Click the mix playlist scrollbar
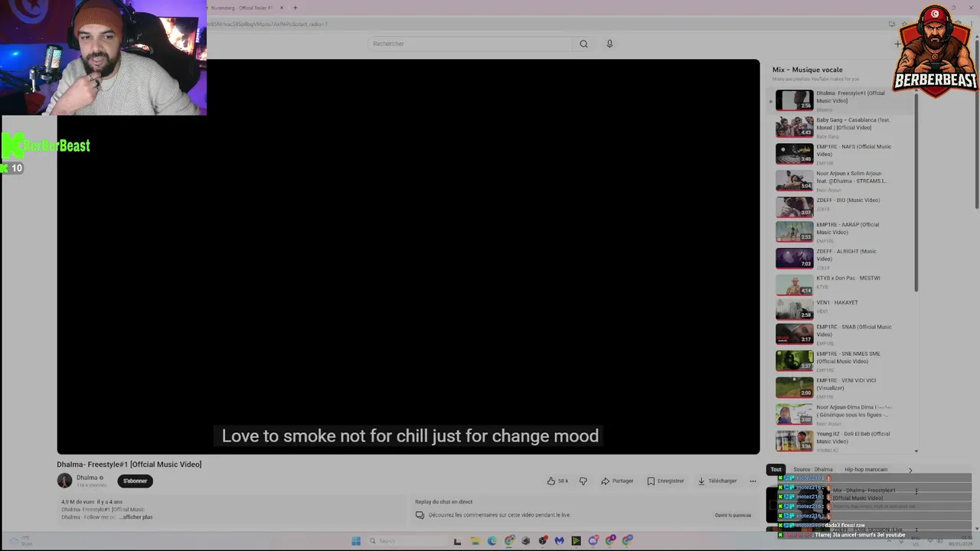The height and width of the screenshot is (551, 980). tap(916, 191)
